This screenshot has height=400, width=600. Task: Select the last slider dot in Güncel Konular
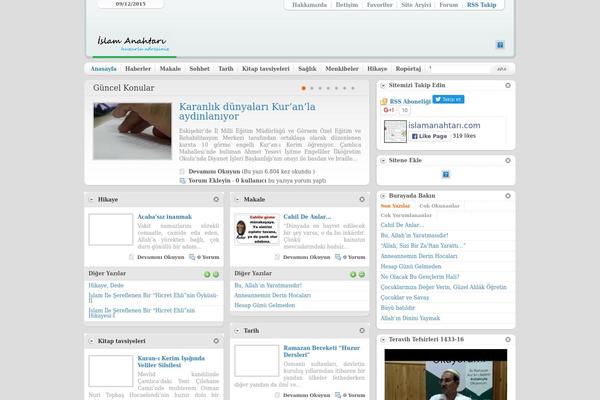pyautogui.click(x=353, y=88)
